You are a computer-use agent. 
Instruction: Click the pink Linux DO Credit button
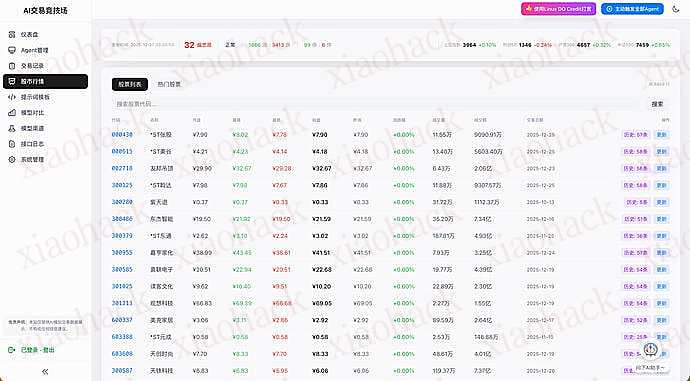pos(558,9)
